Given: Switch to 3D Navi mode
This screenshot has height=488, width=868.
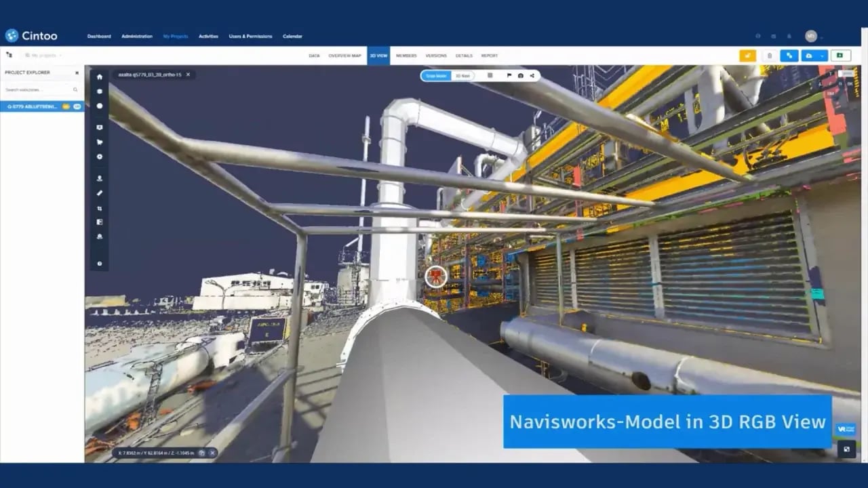Looking at the screenshot, I should (462, 76).
